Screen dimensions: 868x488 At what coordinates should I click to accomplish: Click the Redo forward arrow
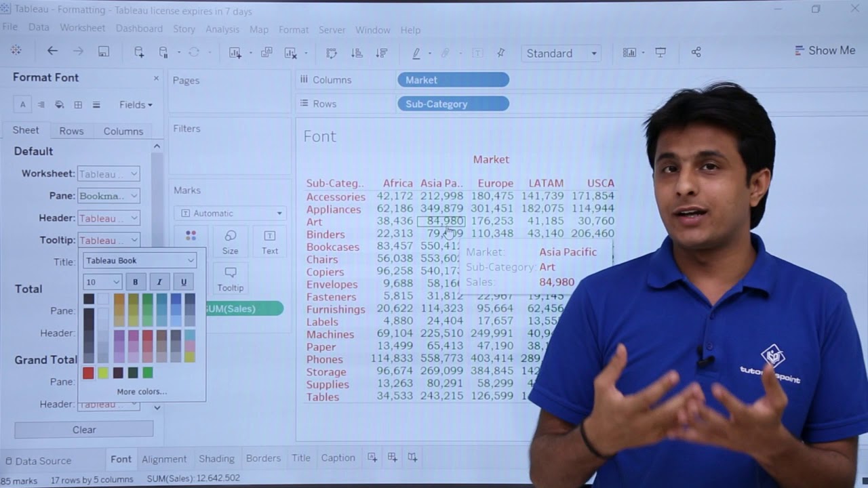click(x=78, y=52)
